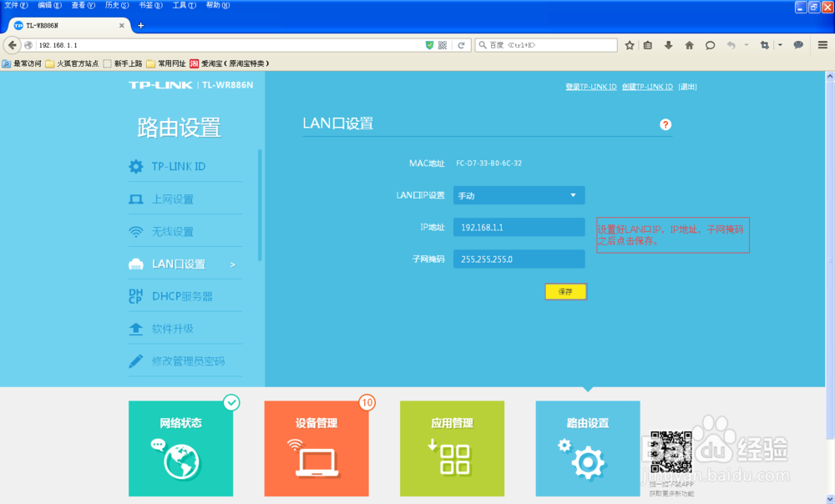Click the sidebar menu scrollbar
The width and height of the screenshot is (835, 504).
point(260,205)
